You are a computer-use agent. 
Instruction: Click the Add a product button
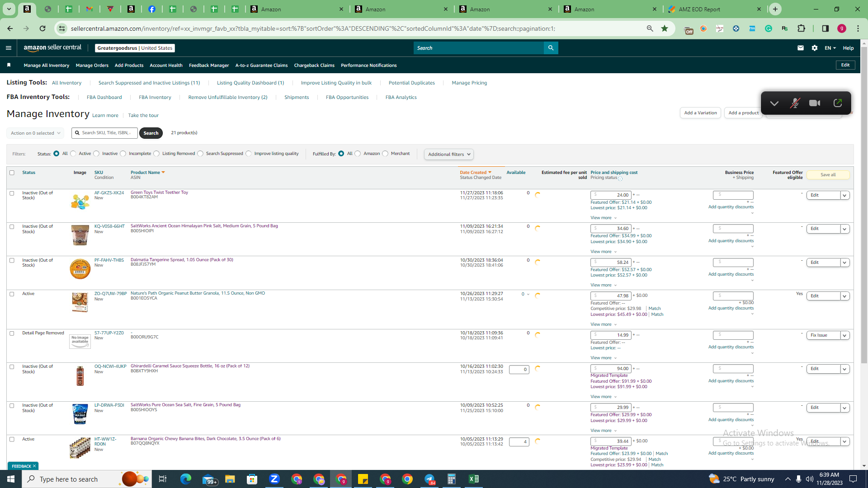(744, 113)
